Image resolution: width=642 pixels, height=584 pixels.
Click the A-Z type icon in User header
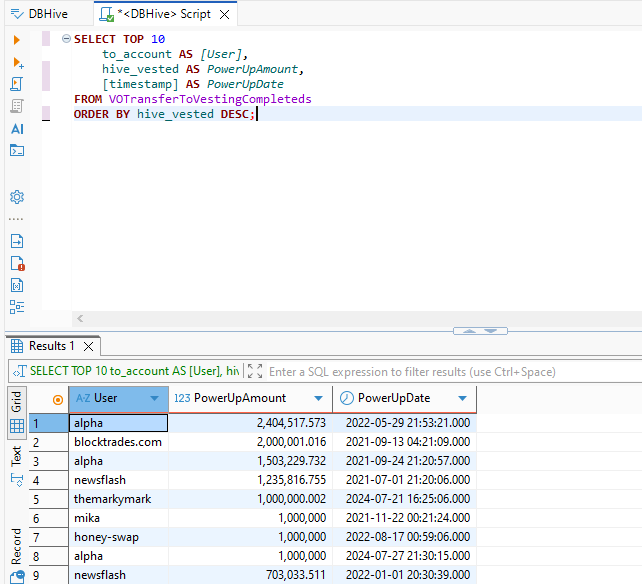point(83,398)
